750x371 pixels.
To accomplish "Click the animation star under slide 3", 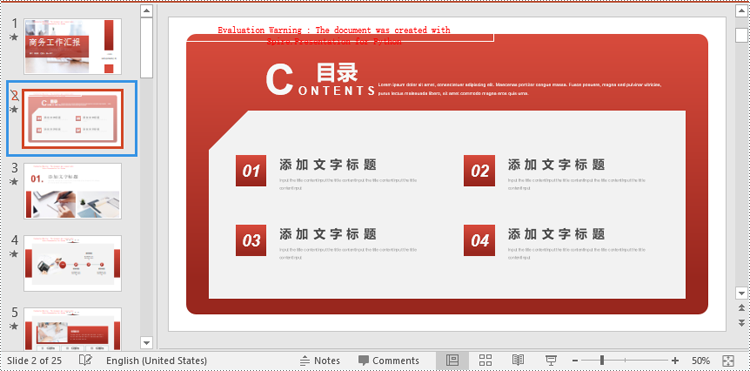I will [14, 182].
